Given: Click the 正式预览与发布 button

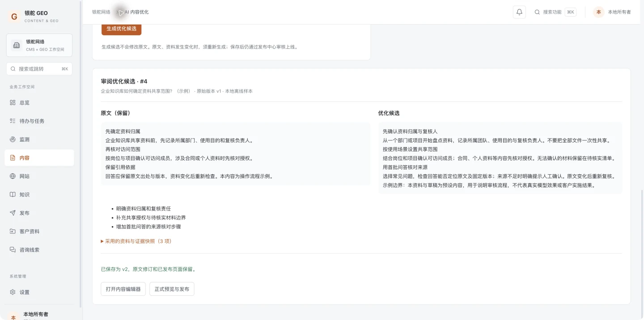Looking at the screenshot, I should click(172, 289).
